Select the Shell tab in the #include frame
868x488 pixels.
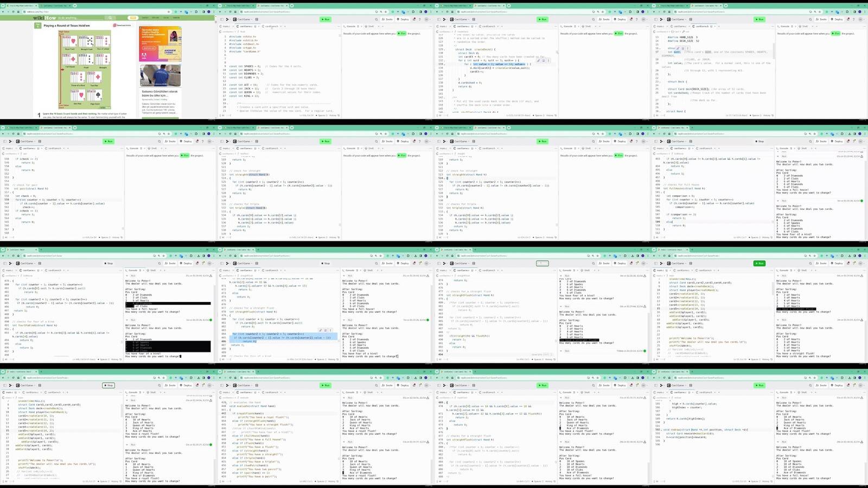(x=369, y=26)
